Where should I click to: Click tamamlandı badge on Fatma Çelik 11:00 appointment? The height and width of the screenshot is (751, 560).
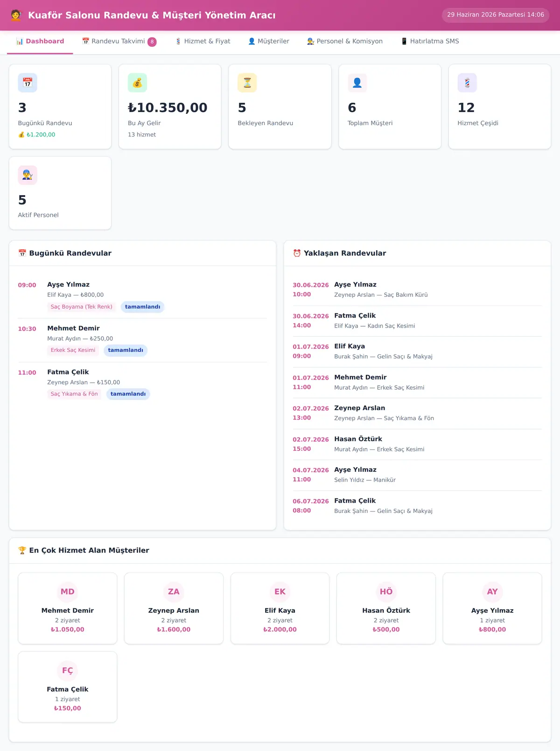[x=128, y=394]
